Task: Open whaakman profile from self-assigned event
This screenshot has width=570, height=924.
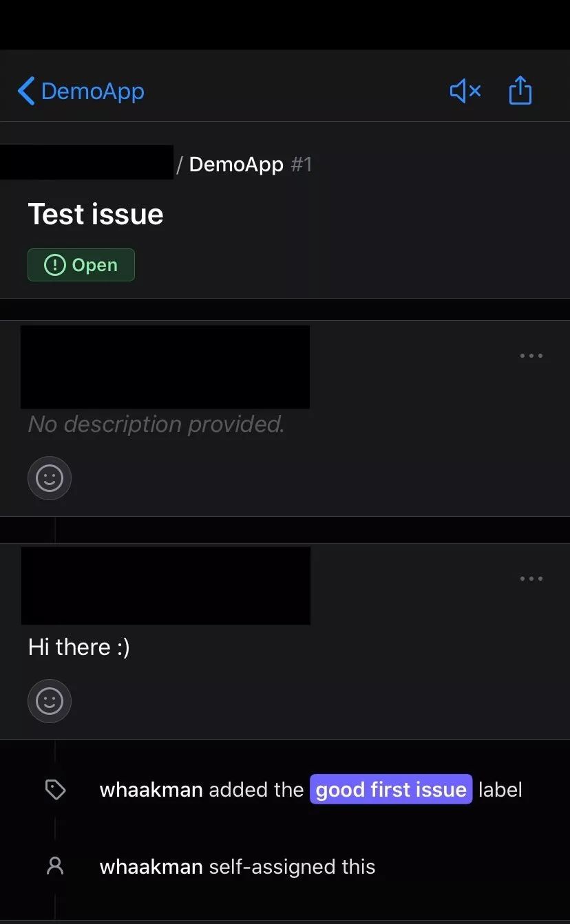Action: pyautogui.click(x=151, y=866)
